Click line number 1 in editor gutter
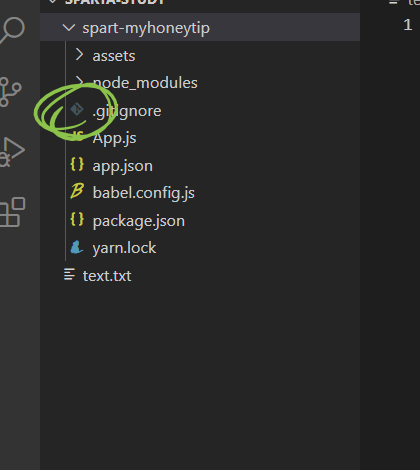Image resolution: width=420 pixels, height=470 pixels. click(408, 25)
